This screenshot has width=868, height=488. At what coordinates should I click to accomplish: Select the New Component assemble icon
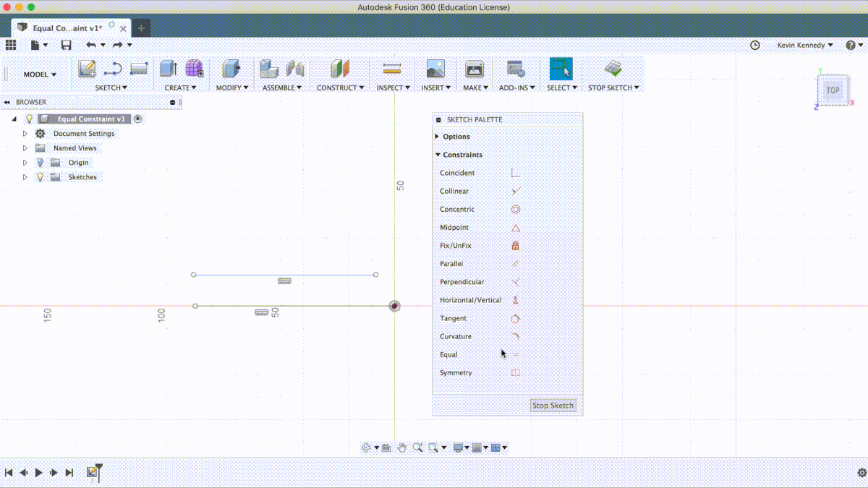269,69
